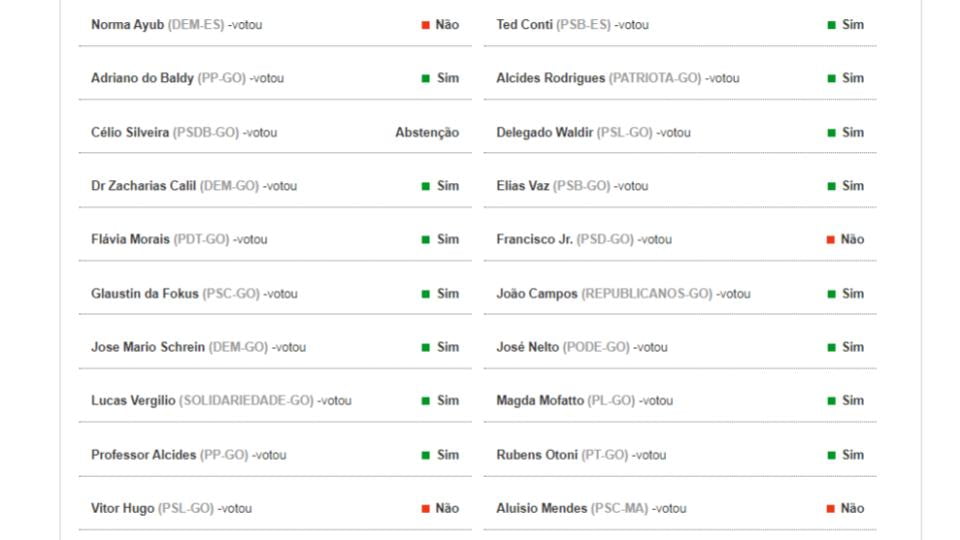960x540 pixels.
Task: Select Glaustin da Fokus in the list
Action: click(144, 294)
